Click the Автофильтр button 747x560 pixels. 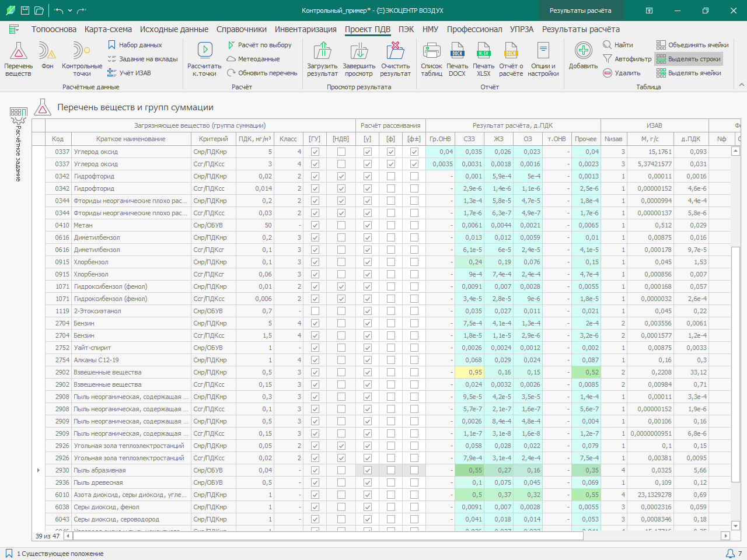coord(627,59)
